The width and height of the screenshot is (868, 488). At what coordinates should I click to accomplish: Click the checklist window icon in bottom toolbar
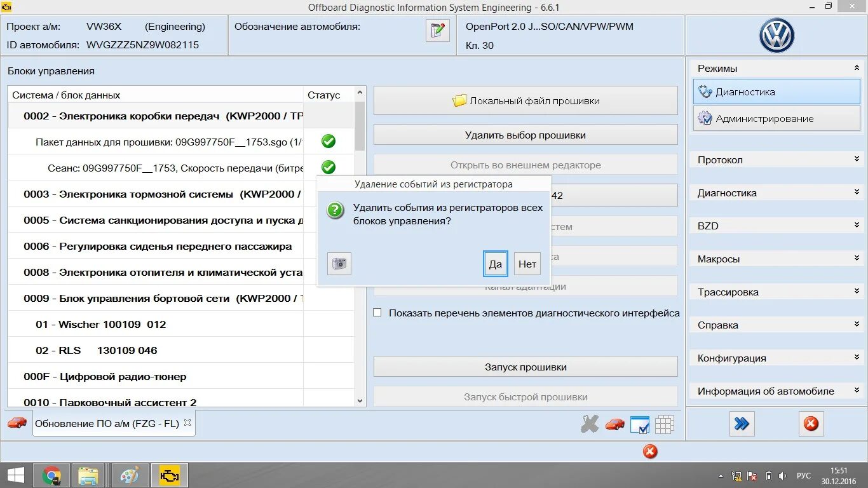tap(640, 424)
